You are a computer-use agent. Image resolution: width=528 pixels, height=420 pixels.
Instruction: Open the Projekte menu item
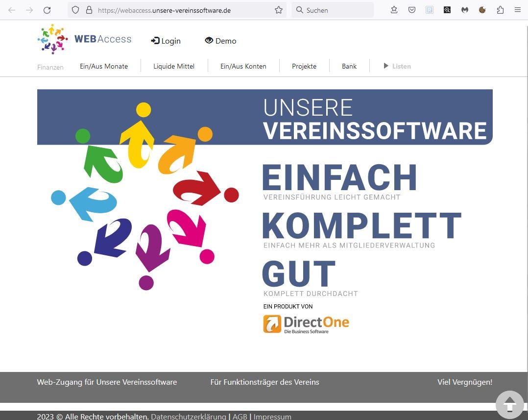coord(304,66)
